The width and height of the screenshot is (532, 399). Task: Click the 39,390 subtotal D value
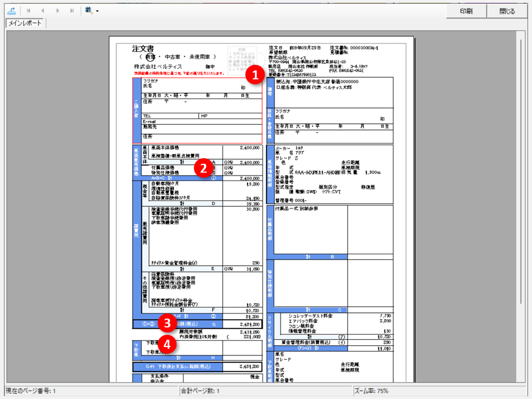pos(253,204)
